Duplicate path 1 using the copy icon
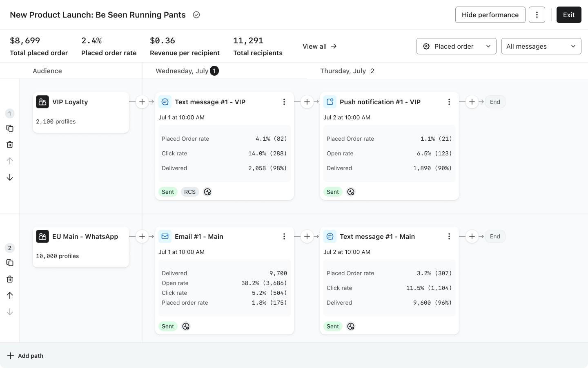588x368 pixels. click(x=10, y=128)
